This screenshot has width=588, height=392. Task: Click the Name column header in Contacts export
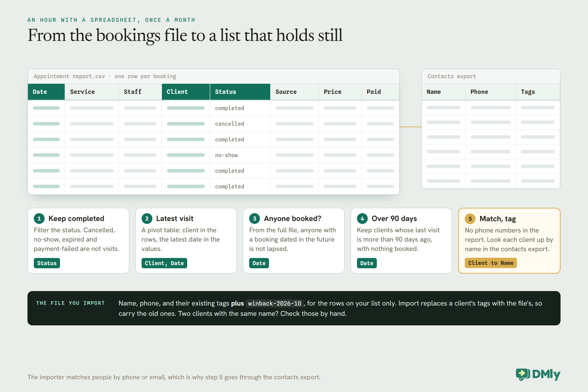[x=443, y=92]
